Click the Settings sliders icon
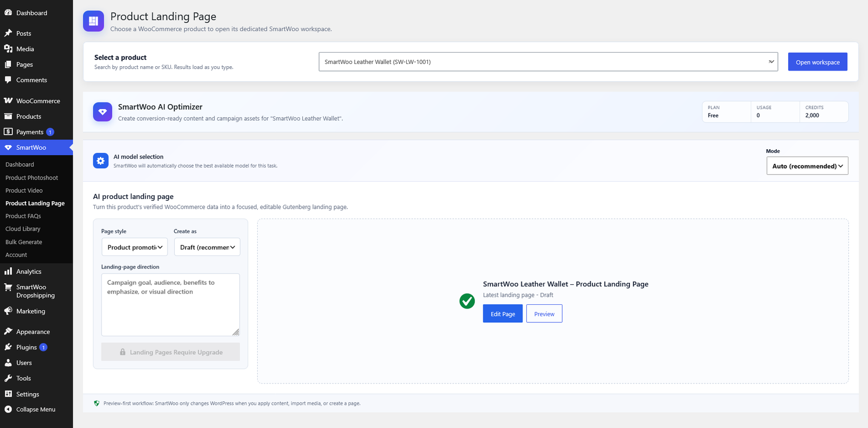Image resolution: width=868 pixels, height=428 pixels. point(8,394)
